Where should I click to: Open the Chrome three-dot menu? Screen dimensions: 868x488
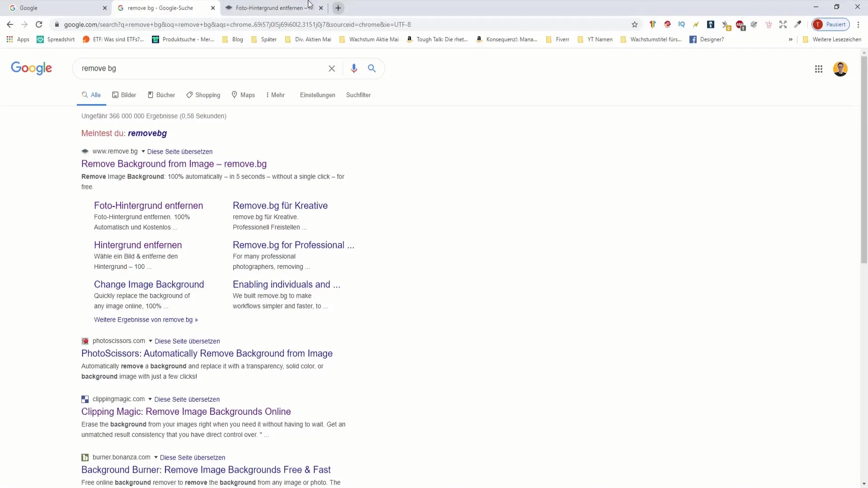coord(858,24)
